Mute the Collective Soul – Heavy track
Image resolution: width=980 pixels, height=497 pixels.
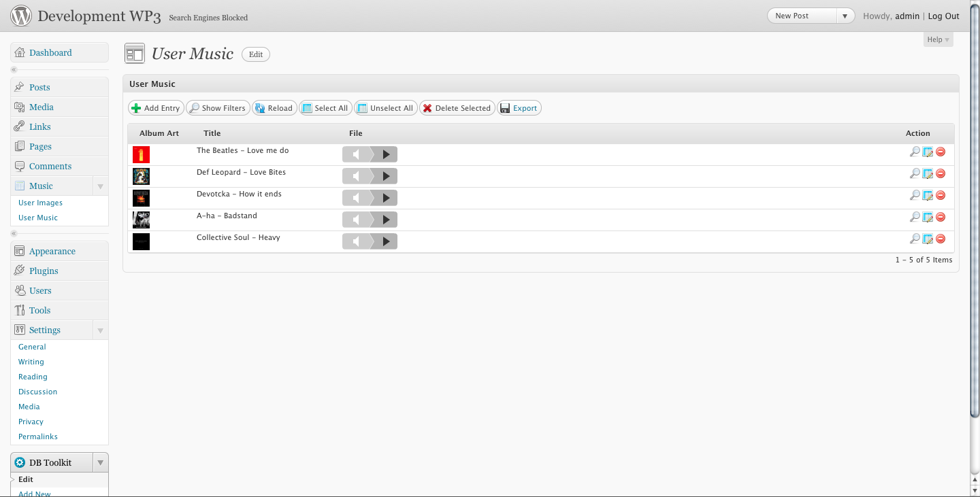coord(356,241)
